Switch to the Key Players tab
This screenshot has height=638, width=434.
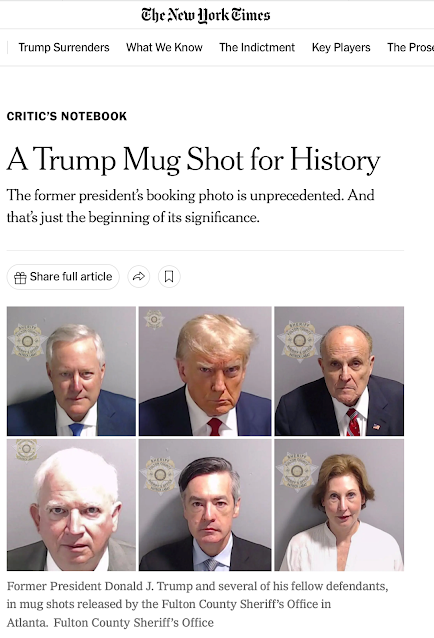point(341,47)
